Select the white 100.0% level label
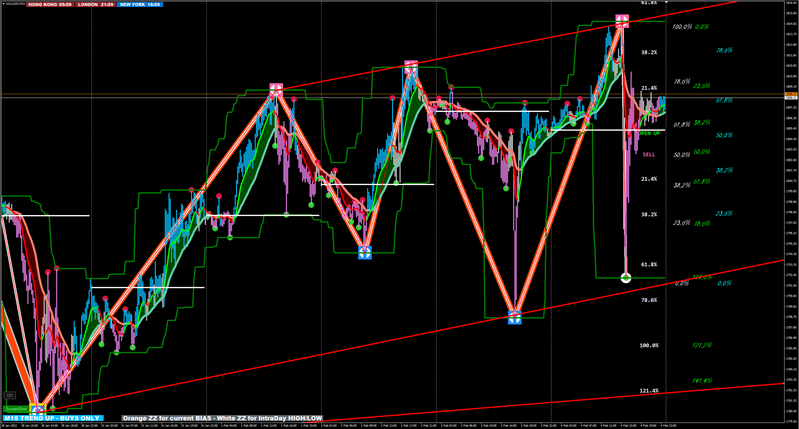The height and width of the screenshot is (429, 799). (649, 345)
